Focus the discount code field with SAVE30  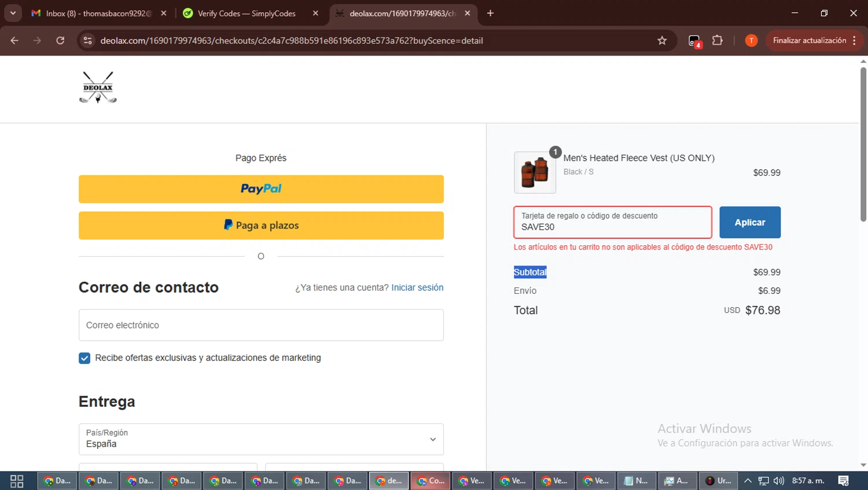click(x=613, y=222)
